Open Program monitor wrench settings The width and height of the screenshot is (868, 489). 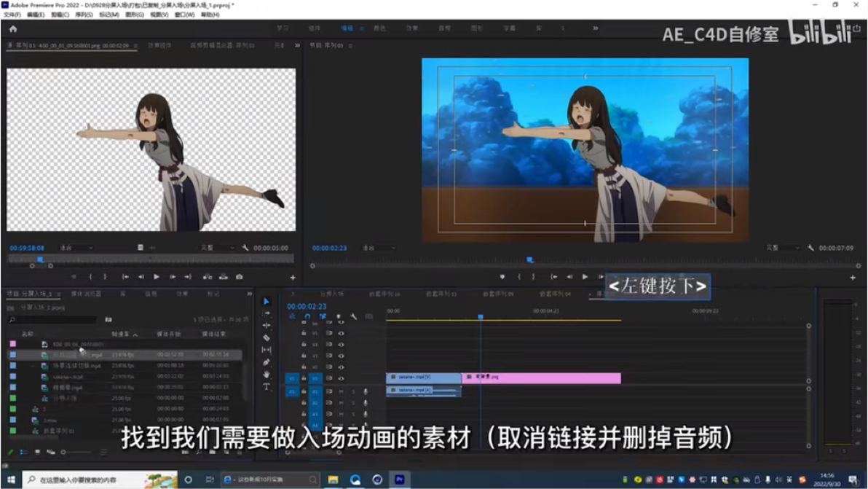(x=810, y=248)
